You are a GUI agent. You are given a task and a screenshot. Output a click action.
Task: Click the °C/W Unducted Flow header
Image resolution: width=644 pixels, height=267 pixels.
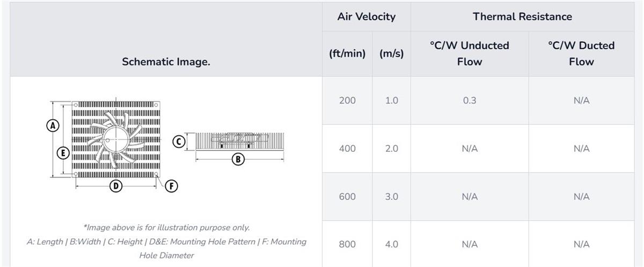click(469, 54)
